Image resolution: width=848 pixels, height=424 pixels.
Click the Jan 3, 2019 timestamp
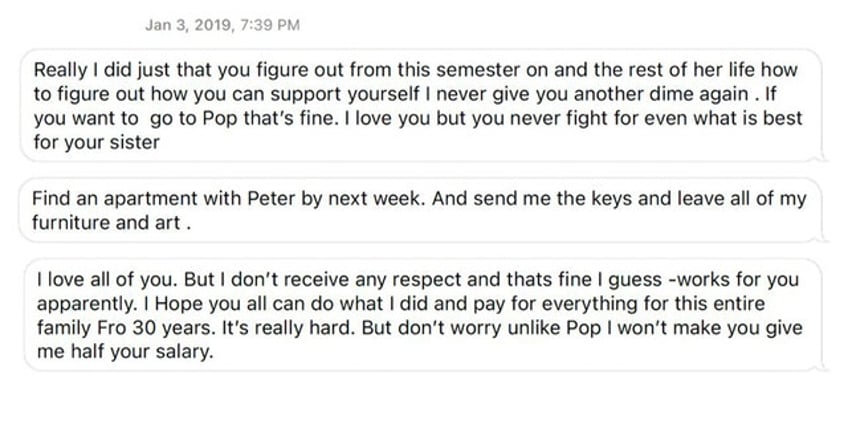click(x=222, y=25)
